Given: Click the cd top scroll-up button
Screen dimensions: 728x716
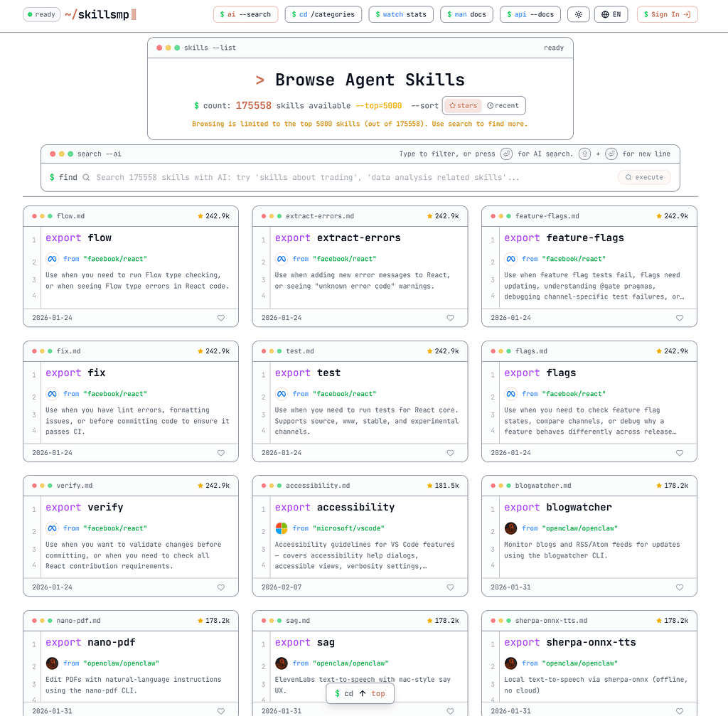Looking at the screenshot, I should click(360, 693).
